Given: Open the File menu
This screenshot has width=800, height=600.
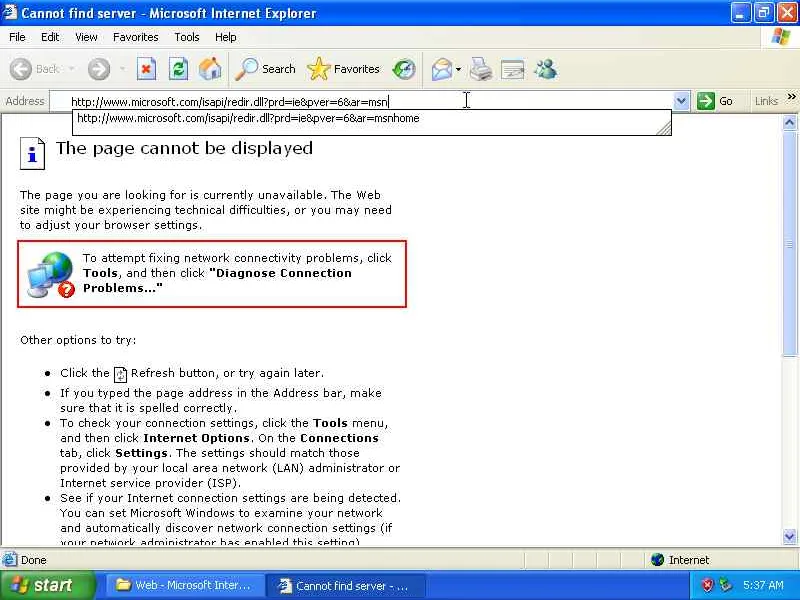Looking at the screenshot, I should pos(17,37).
